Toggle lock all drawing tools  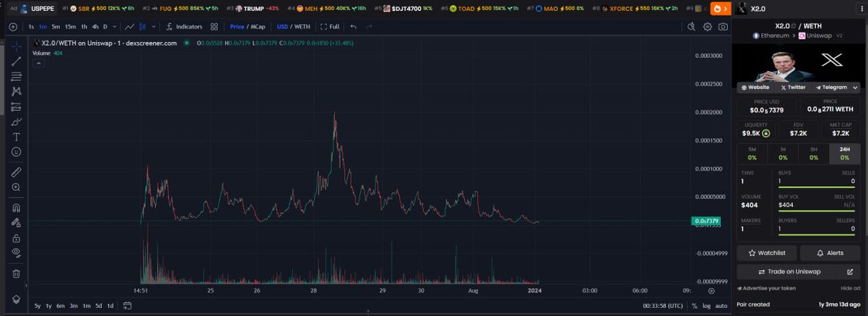(16, 238)
